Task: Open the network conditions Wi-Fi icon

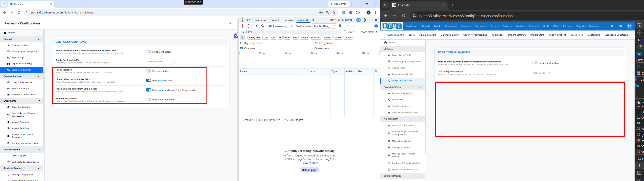Action: click(x=340, y=26)
